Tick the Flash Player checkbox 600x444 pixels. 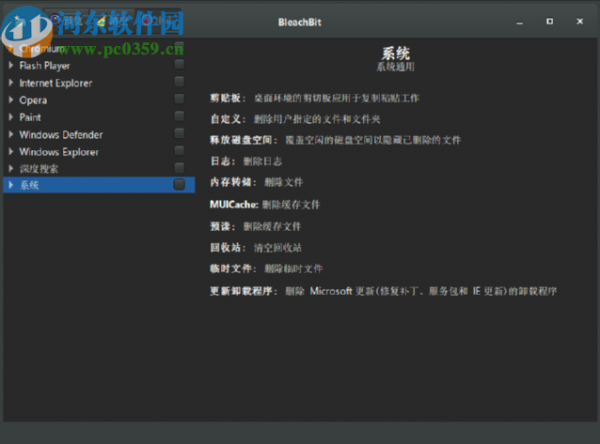click(x=179, y=64)
